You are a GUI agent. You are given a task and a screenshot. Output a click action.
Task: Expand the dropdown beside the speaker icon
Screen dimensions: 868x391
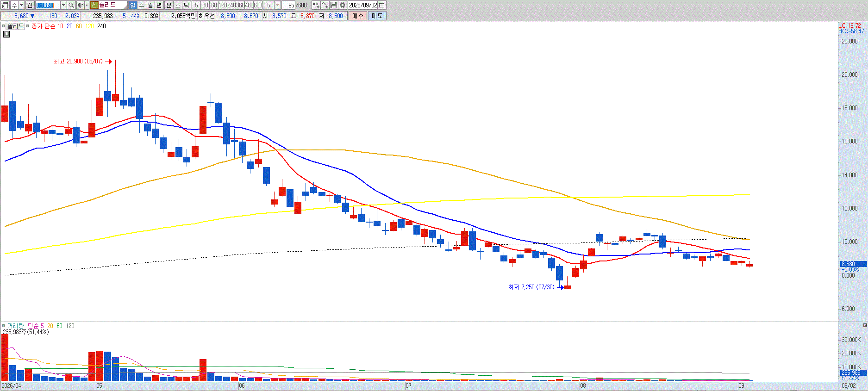click(x=87, y=5)
